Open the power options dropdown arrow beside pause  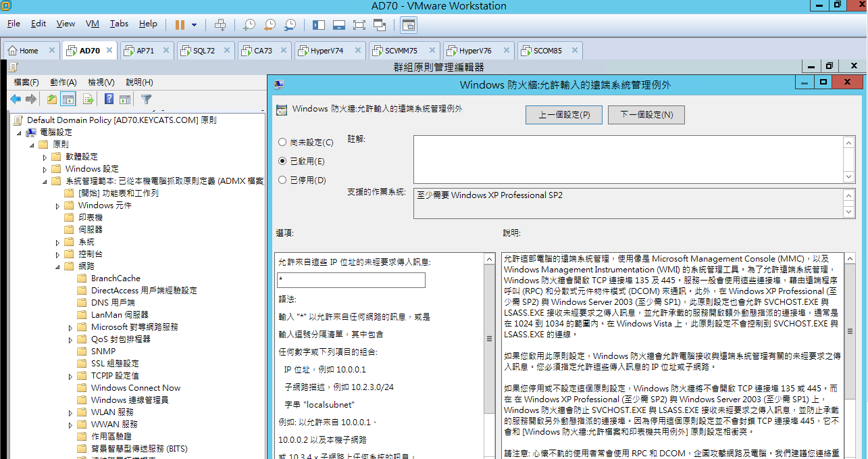[x=195, y=25]
